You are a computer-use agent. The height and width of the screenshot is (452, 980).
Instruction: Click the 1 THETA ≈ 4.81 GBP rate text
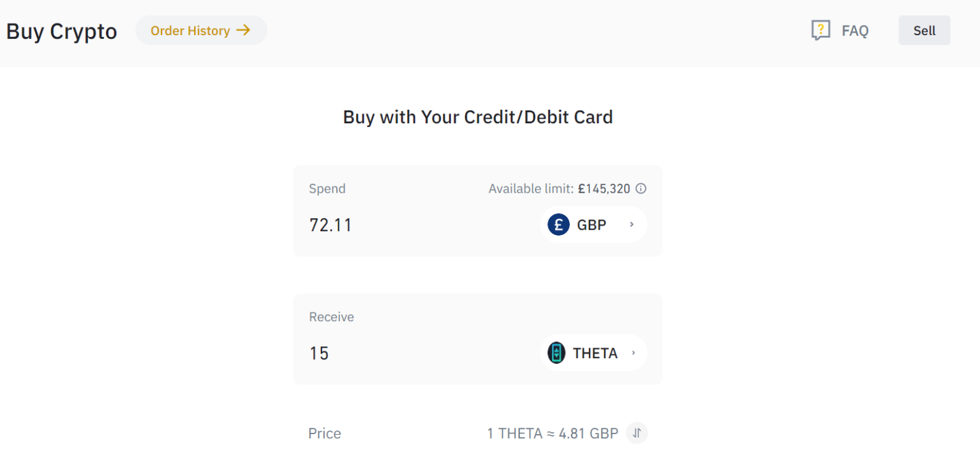click(x=553, y=433)
